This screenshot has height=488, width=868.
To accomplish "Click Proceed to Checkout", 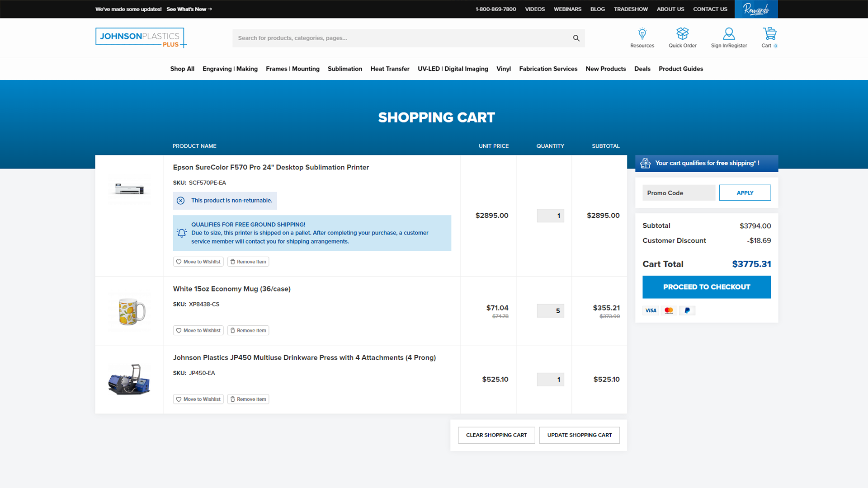I will click(x=707, y=287).
